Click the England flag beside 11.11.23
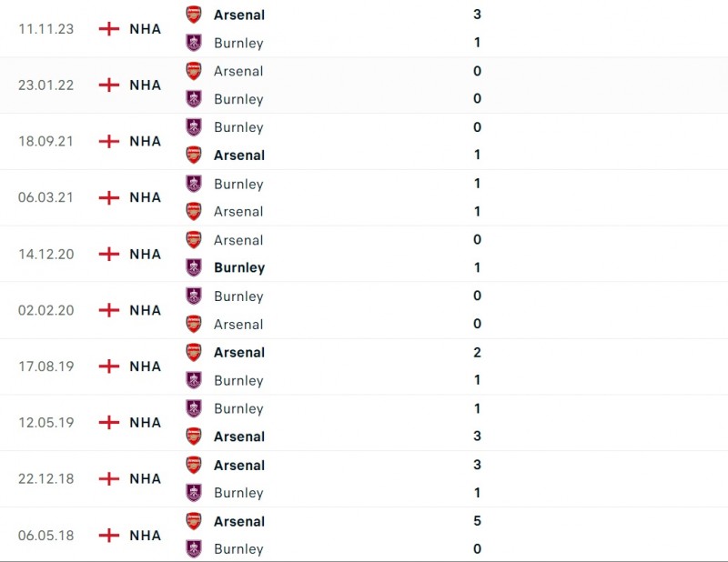The height and width of the screenshot is (562, 728). pyautogui.click(x=108, y=29)
